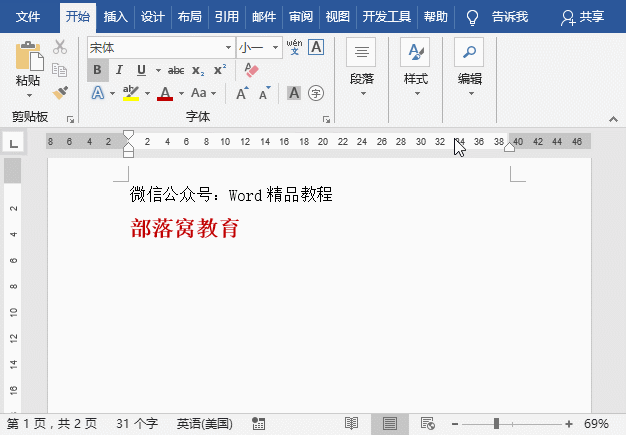626x435 pixels.
Task: Open the font size 小一 dropdown
Action: 275,47
